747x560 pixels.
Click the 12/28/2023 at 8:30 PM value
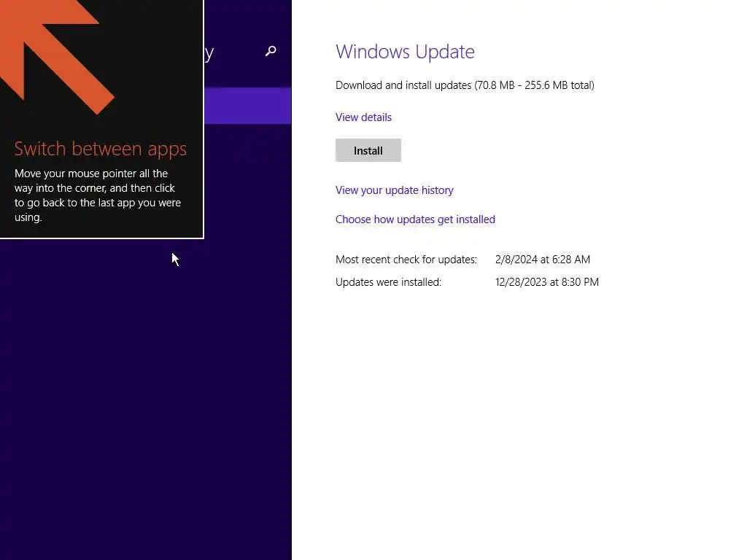coord(547,282)
